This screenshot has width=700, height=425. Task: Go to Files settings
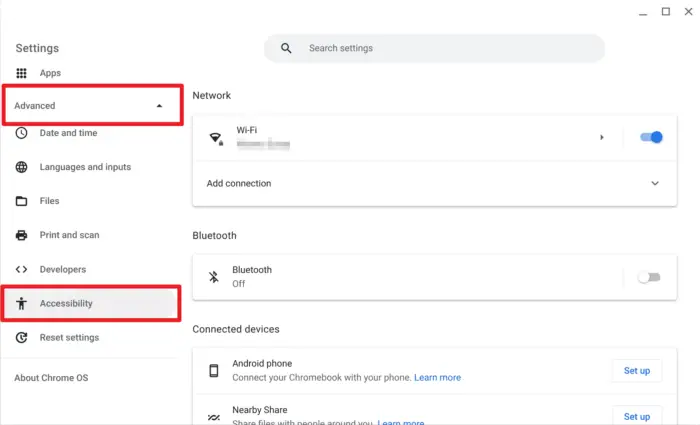click(x=49, y=201)
